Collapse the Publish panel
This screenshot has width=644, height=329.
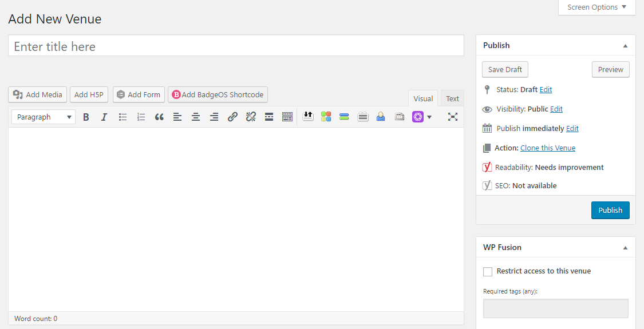(x=625, y=46)
